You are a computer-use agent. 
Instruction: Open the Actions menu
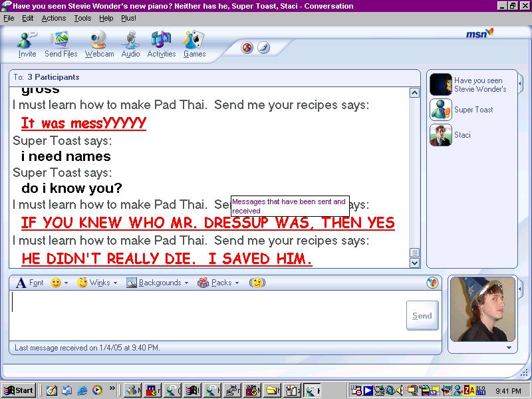[x=54, y=18]
